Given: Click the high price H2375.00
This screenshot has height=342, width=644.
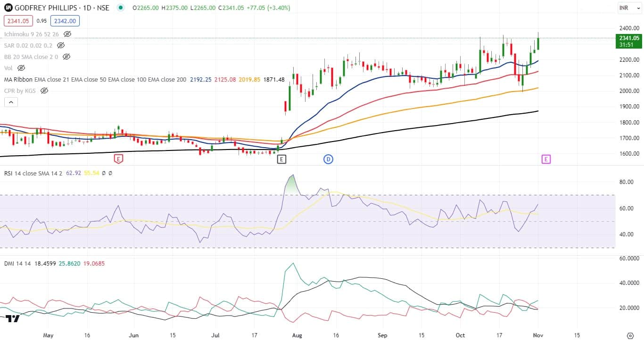Looking at the screenshot, I should (173, 8).
